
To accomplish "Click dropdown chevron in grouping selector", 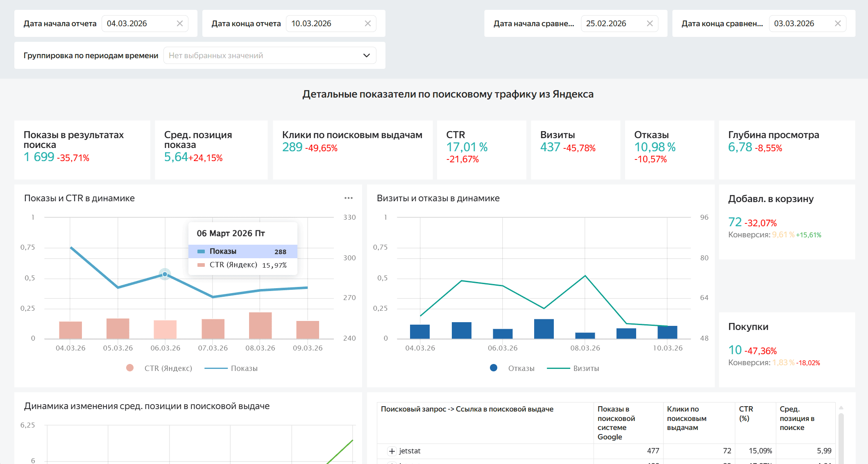I will click(366, 56).
